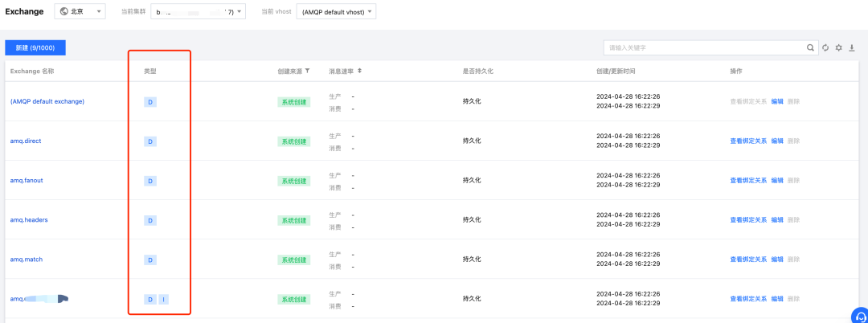
Task: Click the 是否持久化 column header
Action: pyautogui.click(x=477, y=72)
